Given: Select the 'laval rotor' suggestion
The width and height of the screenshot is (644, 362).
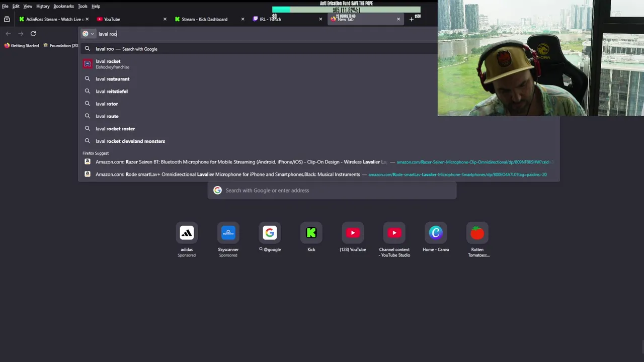Looking at the screenshot, I should [x=319, y=104].
